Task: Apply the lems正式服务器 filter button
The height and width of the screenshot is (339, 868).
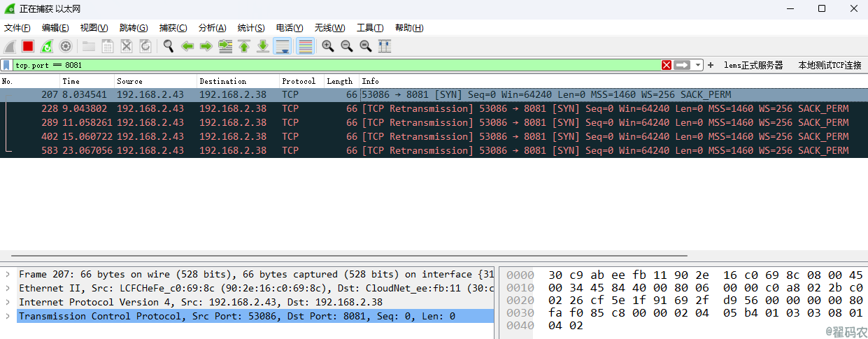Action: pyautogui.click(x=753, y=65)
